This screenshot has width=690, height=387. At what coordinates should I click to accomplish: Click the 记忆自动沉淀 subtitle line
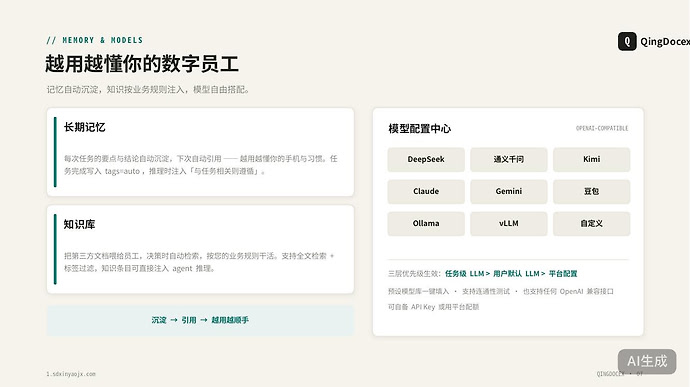coord(149,89)
